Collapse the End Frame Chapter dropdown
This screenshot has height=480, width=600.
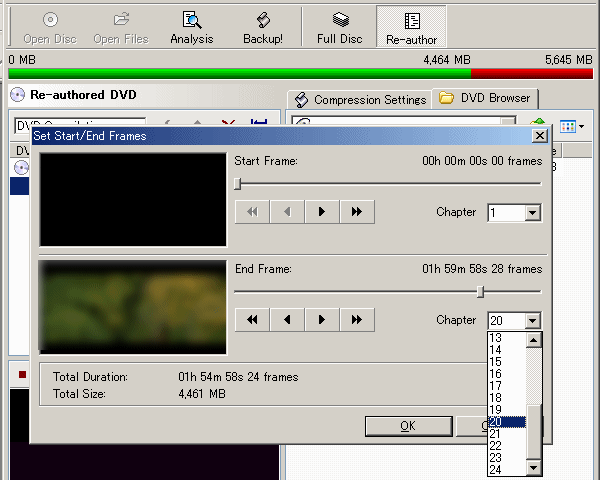[x=532, y=321]
